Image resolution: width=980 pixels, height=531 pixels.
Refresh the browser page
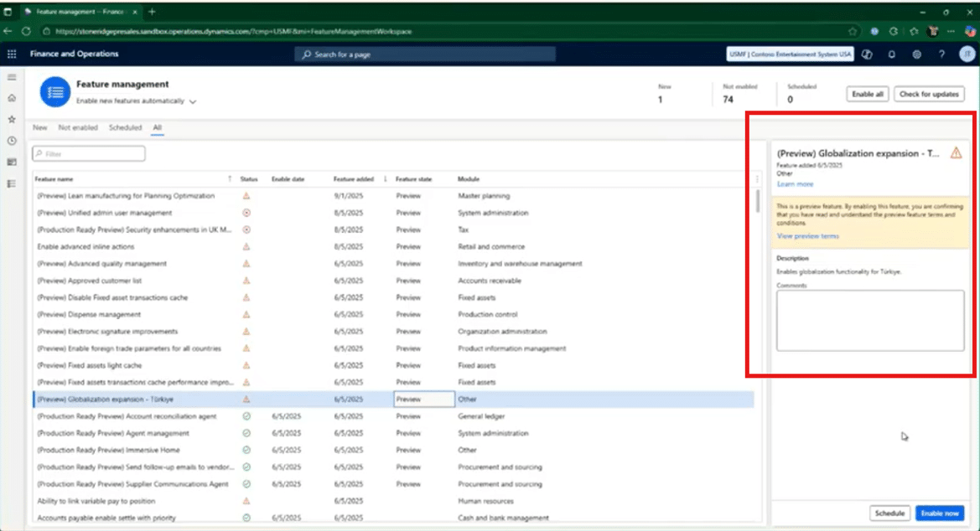(x=26, y=31)
